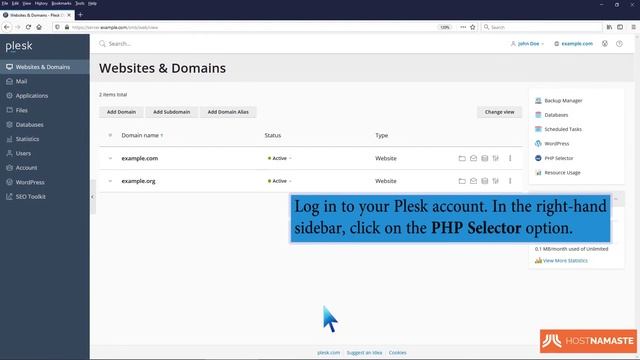Click Add Subdomain button

(x=171, y=112)
